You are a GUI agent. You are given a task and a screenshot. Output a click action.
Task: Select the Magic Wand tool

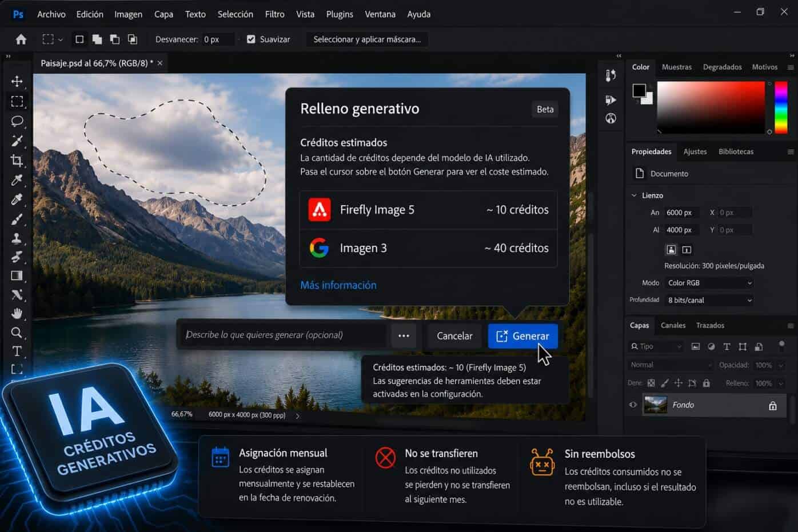pos(17,140)
